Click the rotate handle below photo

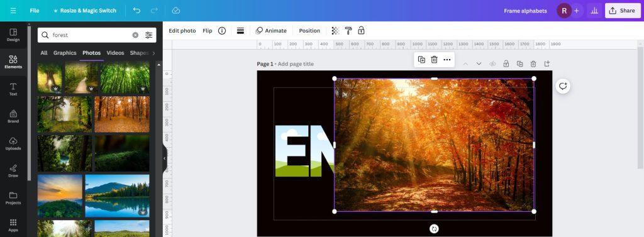(434, 229)
